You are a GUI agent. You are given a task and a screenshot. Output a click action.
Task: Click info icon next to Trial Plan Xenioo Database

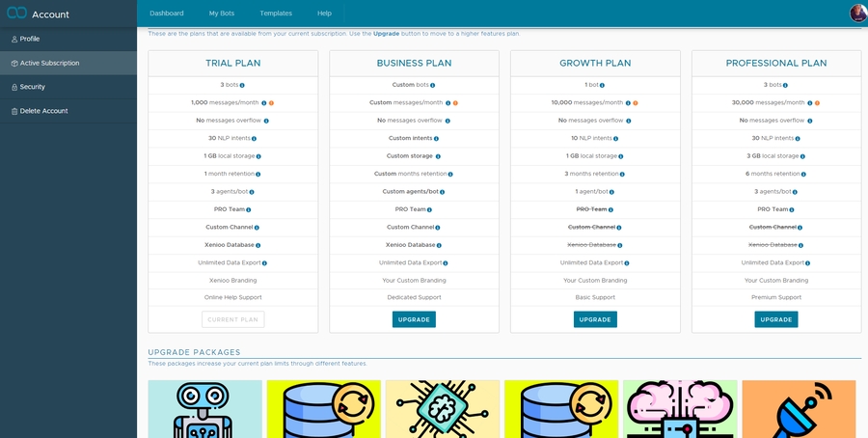pos(258,245)
